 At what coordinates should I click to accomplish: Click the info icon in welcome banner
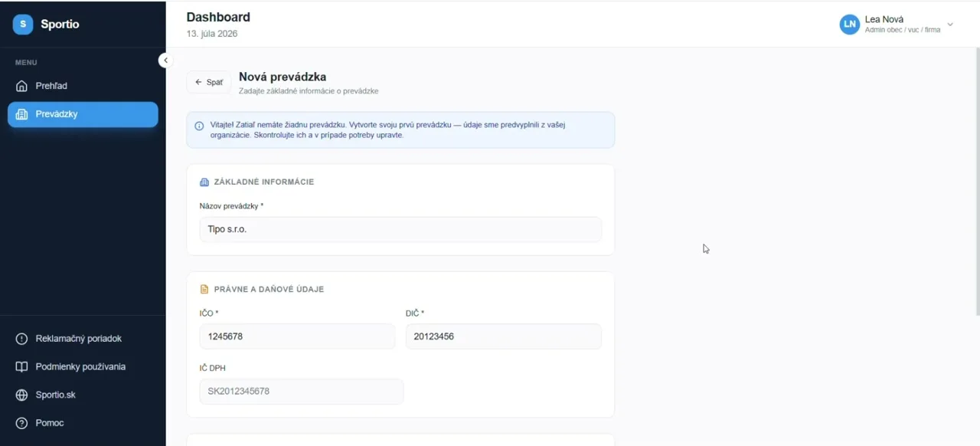pyautogui.click(x=199, y=125)
